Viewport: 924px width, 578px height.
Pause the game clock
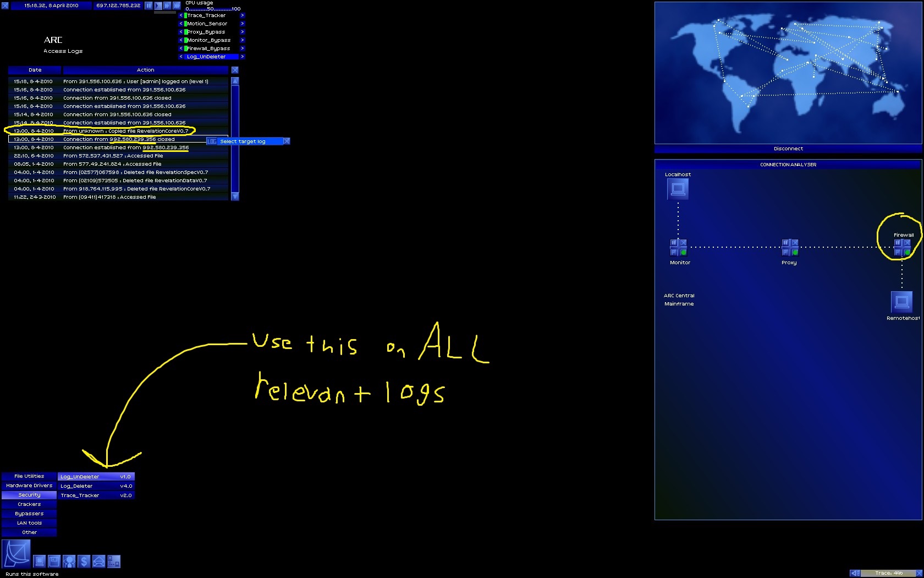(x=148, y=6)
